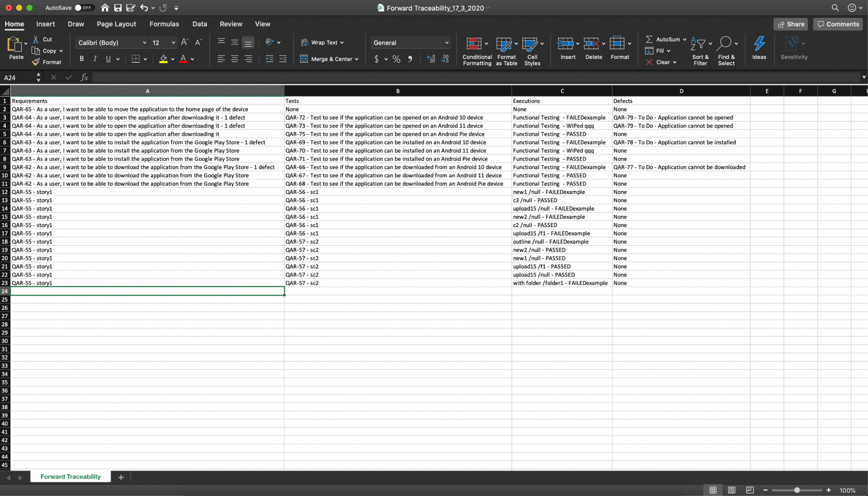
Task: Open the Data ribbon tab
Action: point(200,24)
